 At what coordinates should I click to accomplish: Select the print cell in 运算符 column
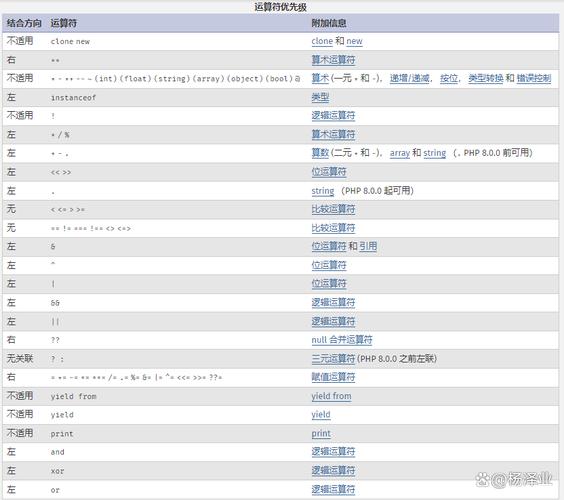pos(62,434)
